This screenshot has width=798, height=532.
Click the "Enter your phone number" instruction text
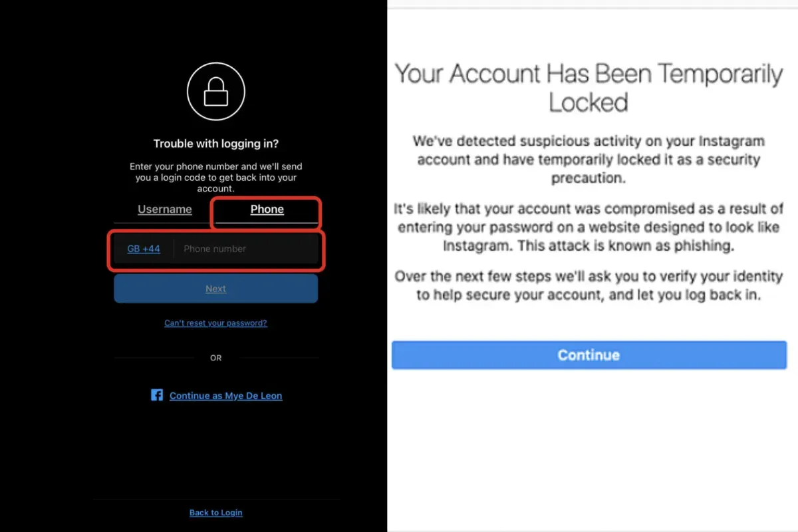coord(216,178)
